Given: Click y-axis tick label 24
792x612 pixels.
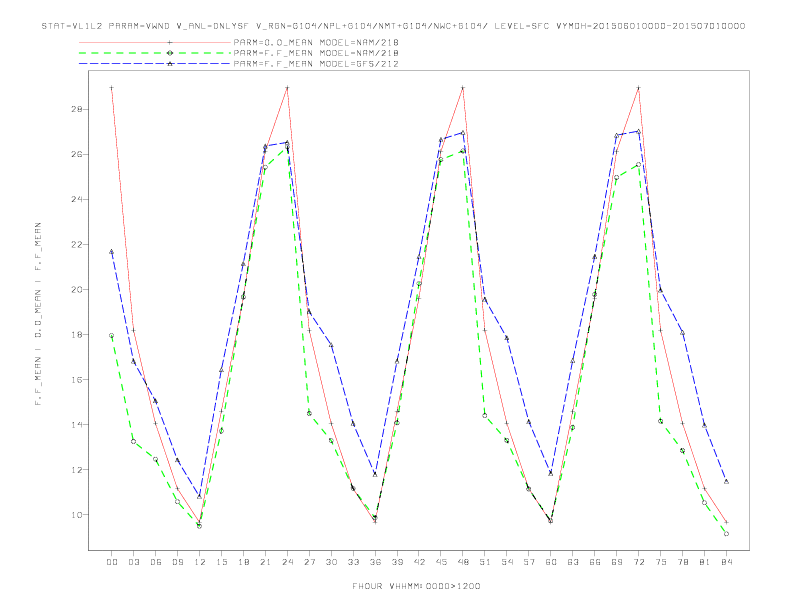Looking at the screenshot, I should tap(75, 199).
